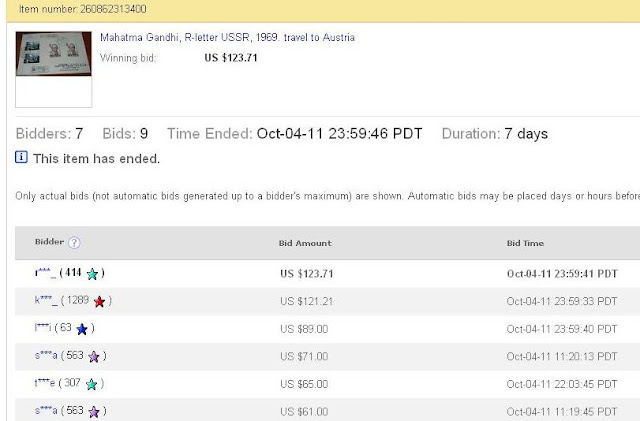The width and height of the screenshot is (640, 421).
Task: View the 1289 feedback score link
Action: [x=79, y=300]
